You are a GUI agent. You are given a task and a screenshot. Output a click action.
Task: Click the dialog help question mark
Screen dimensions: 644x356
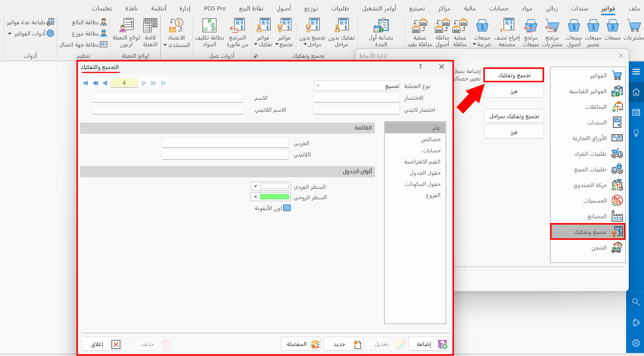420,67
